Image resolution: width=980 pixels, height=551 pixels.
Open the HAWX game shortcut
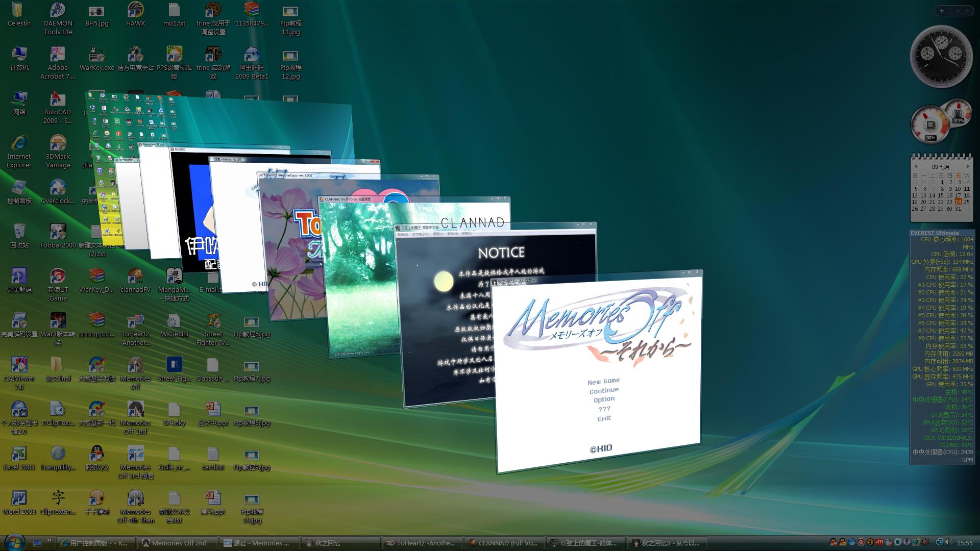coord(135,14)
